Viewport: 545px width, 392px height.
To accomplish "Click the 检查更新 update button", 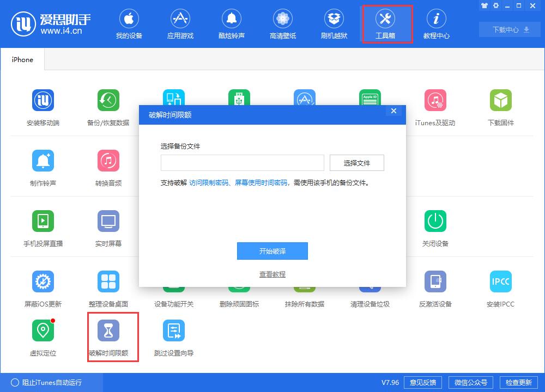I will coord(519,382).
